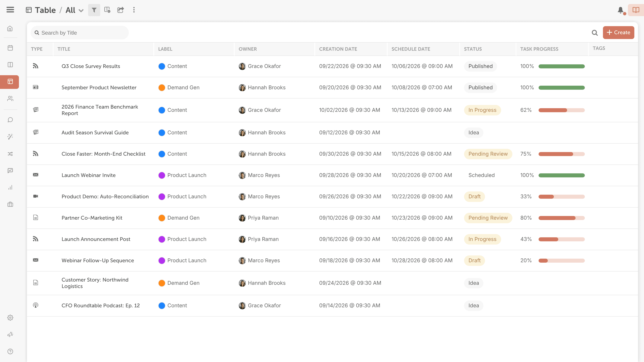Toggle the filter funnel icon

(x=94, y=10)
